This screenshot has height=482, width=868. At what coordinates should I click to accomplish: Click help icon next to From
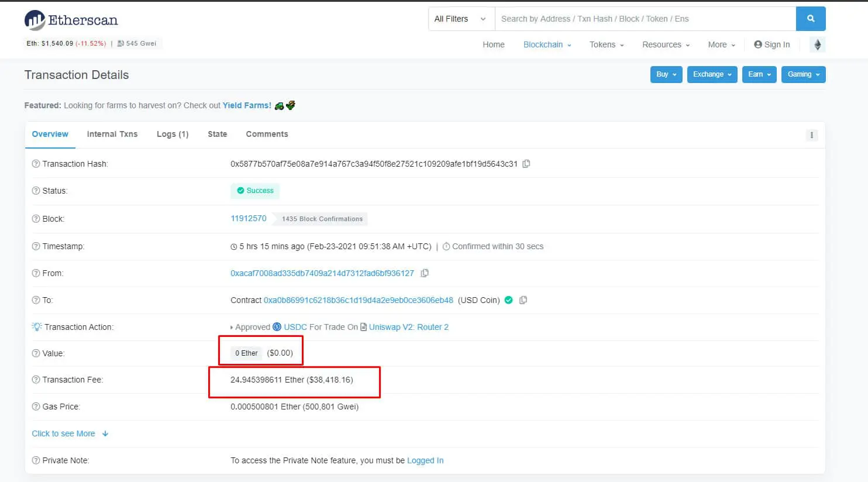pos(36,273)
